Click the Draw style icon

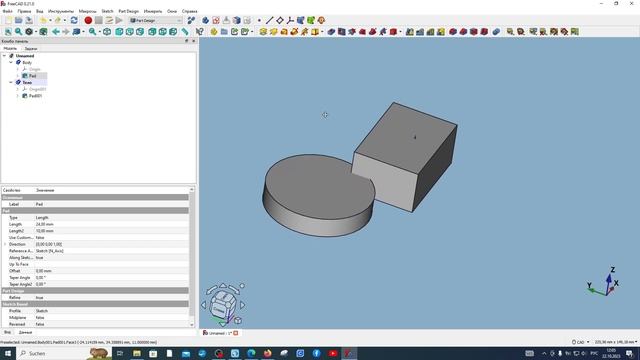point(29,31)
